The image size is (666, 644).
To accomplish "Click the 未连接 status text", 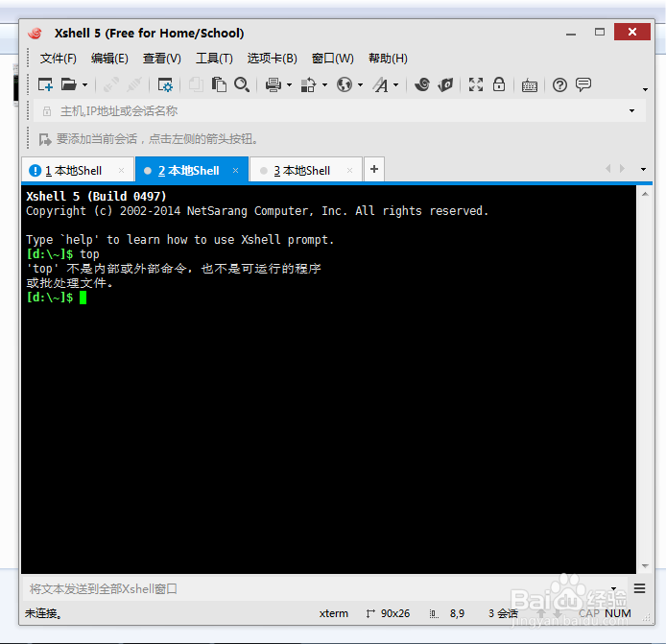I will click(43, 613).
